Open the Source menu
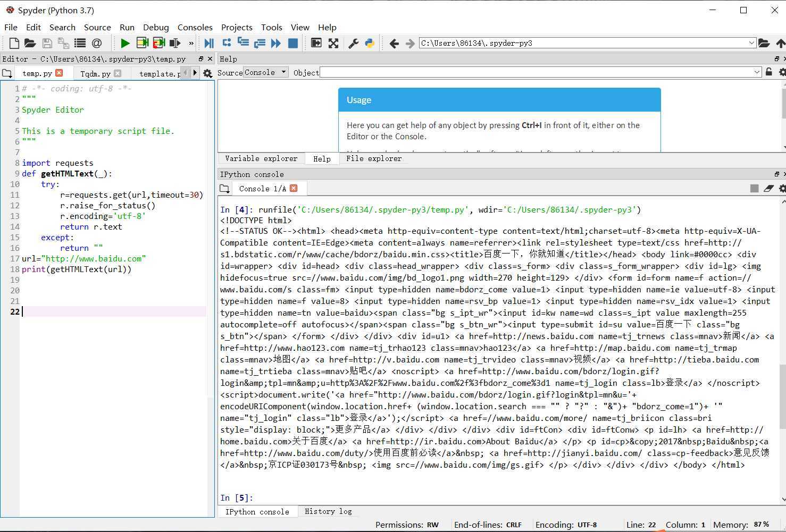Screen dimensions: 786x532 (x=97, y=27)
